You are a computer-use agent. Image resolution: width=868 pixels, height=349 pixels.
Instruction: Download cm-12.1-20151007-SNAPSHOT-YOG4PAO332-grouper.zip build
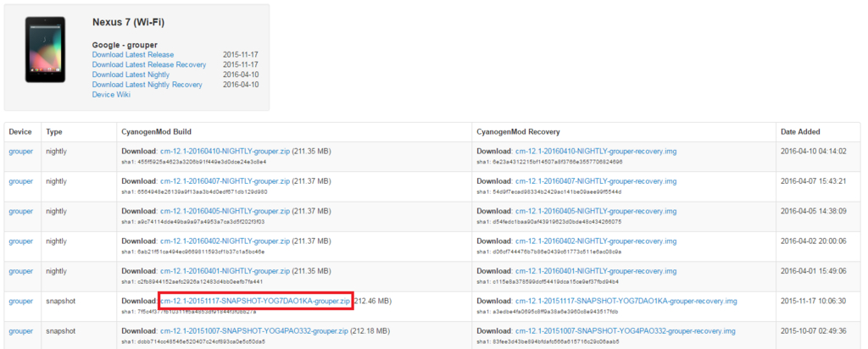coord(253,331)
